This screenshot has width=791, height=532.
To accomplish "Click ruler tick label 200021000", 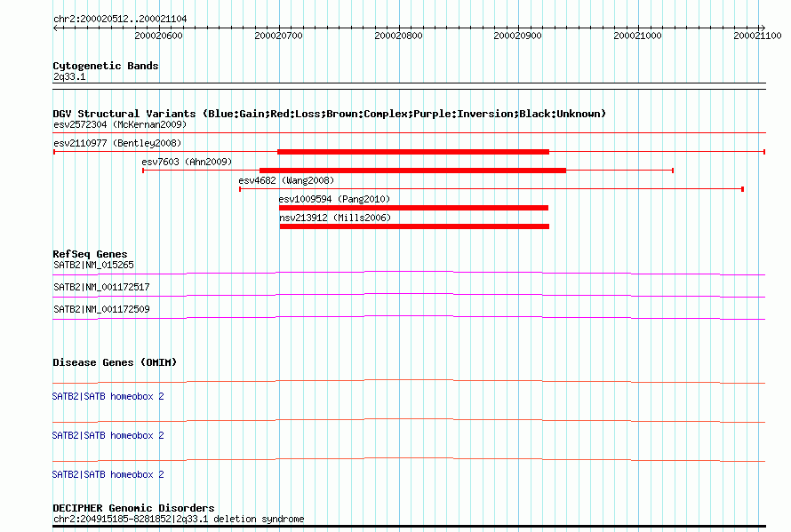I will [x=637, y=36].
